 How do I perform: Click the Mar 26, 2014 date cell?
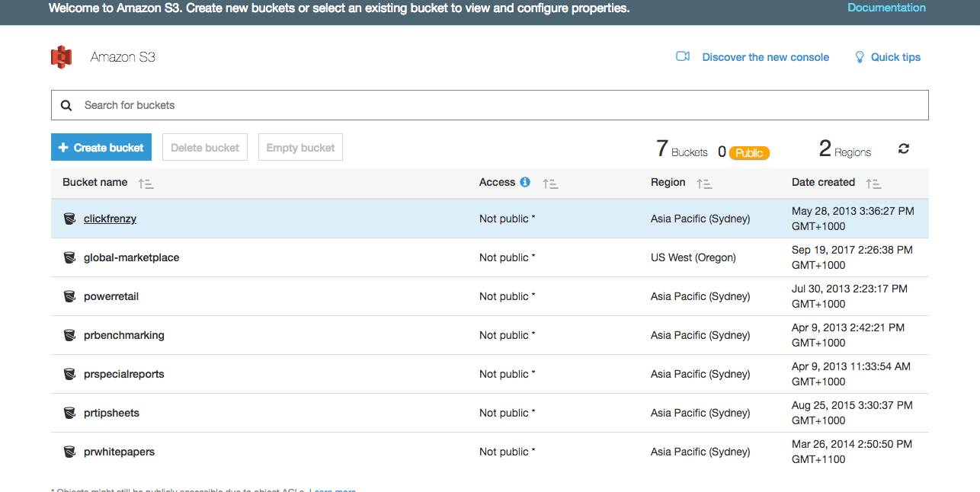pyautogui.click(x=852, y=452)
